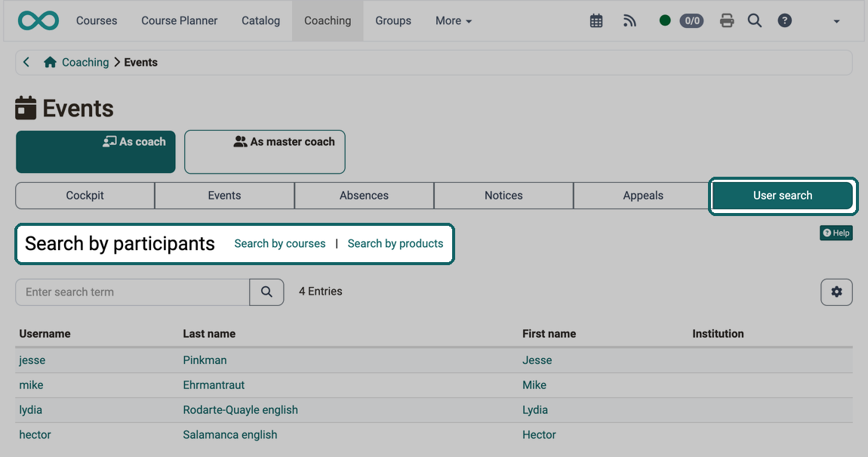Screen dimensions: 868x457
Task: Open the Help button
Action: 836,233
